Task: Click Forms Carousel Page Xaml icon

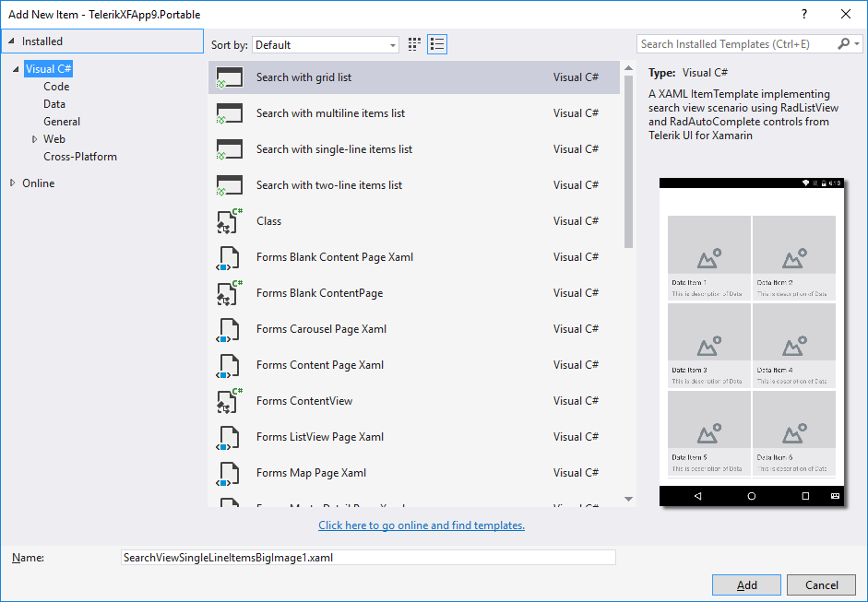Action: pyautogui.click(x=229, y=329)
